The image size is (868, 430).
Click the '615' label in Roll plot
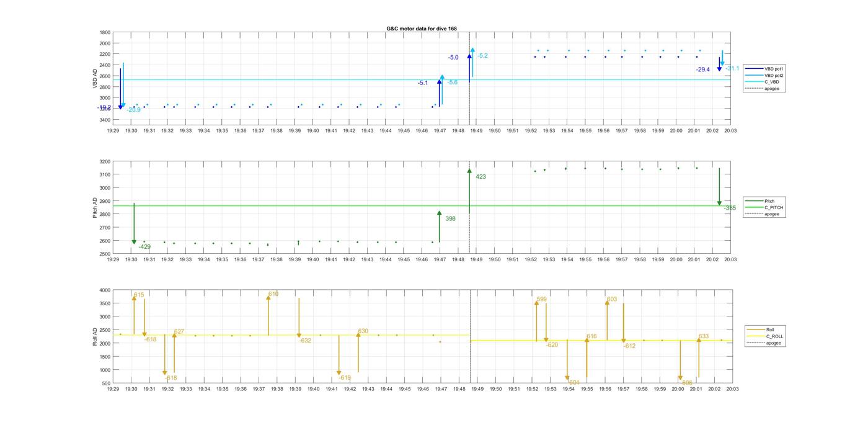pyautogui.click(x=139, y=295)
